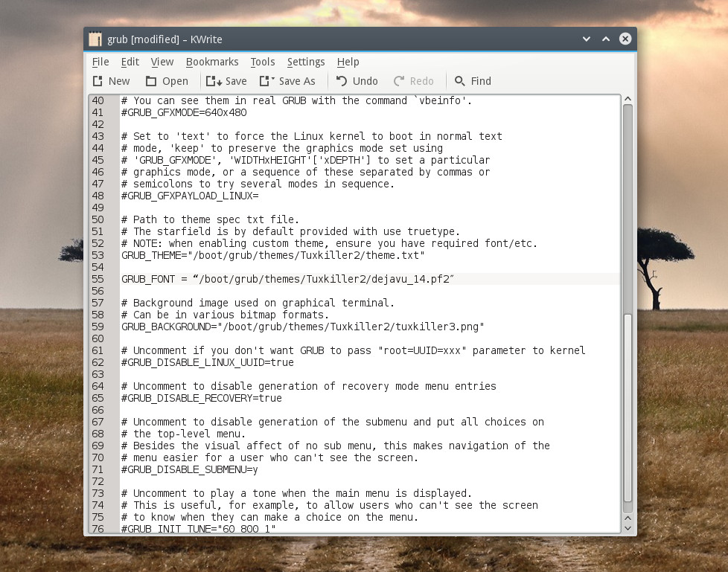Click "# Can be in various bitmap formats."

pyautogui.click(x=226, y=315)
